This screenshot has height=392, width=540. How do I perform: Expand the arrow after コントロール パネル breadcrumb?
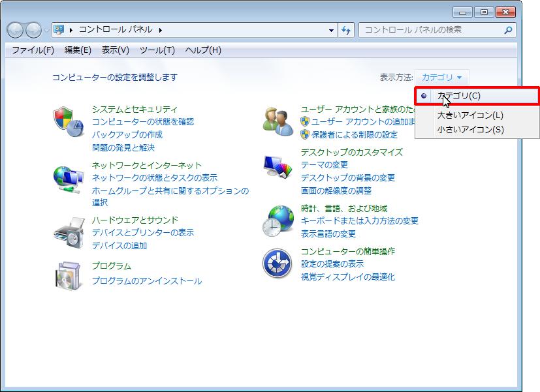(160, 30)
